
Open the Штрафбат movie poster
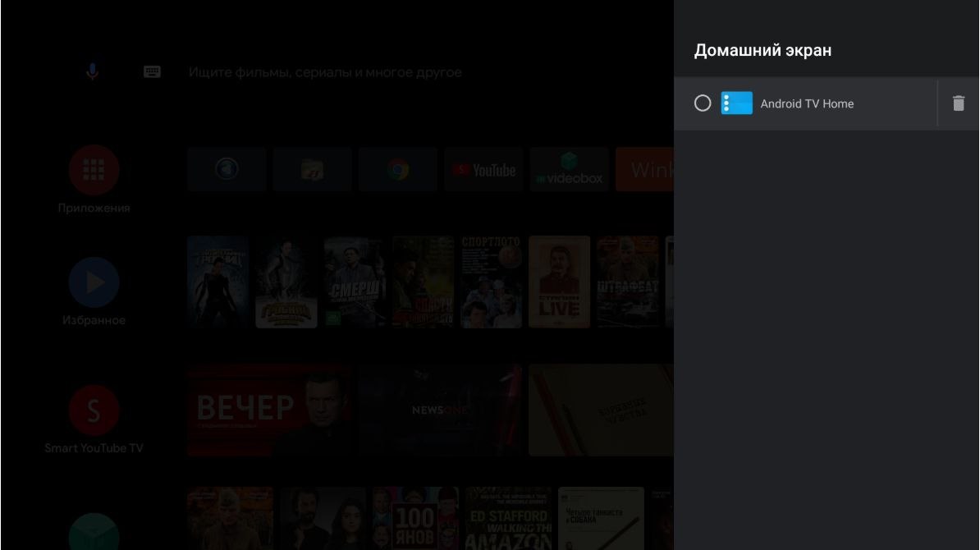pos(628,282)
